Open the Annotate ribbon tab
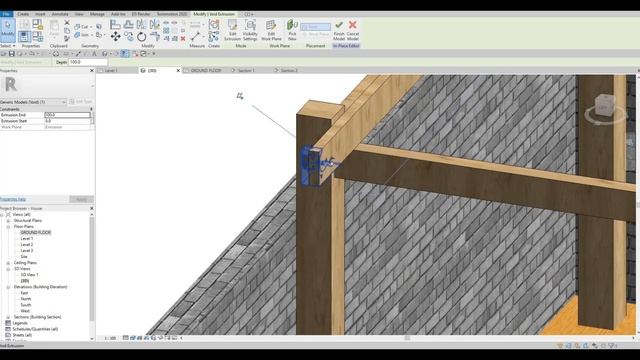The height and width of the screenshot is (360, 640). (60, 14)
